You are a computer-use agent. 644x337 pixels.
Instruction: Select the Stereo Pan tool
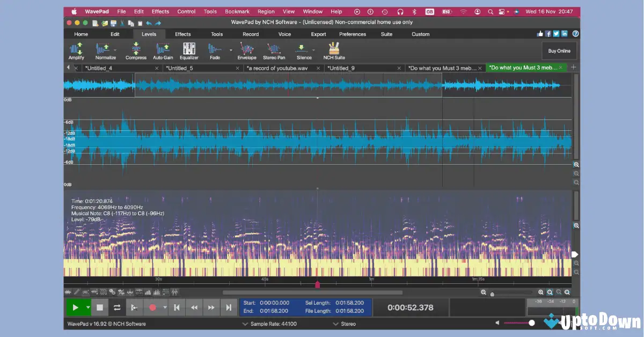tap(274, 51)
